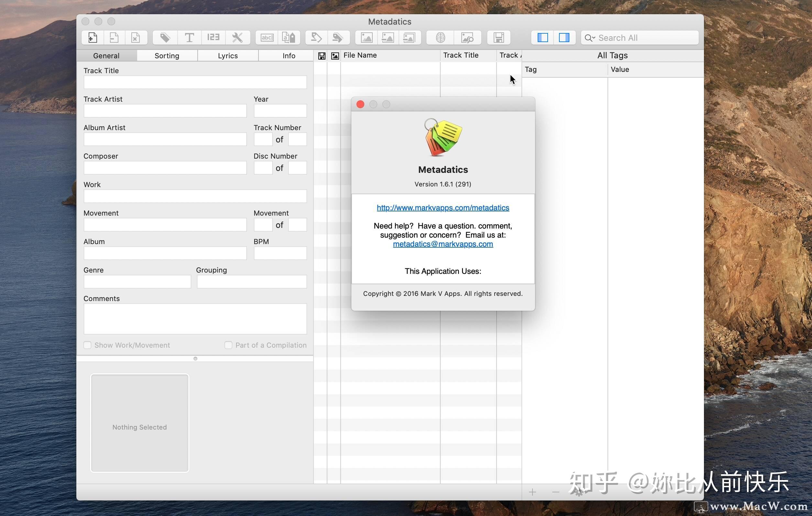
Task: Open the wrench tools icon
Action: pos(237,38)
